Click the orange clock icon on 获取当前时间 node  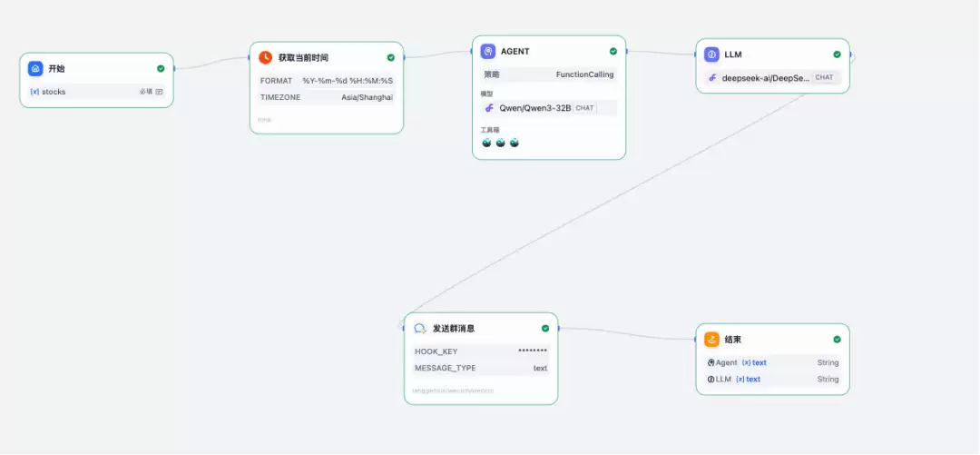pyautogui.click(x=266, y=57)
